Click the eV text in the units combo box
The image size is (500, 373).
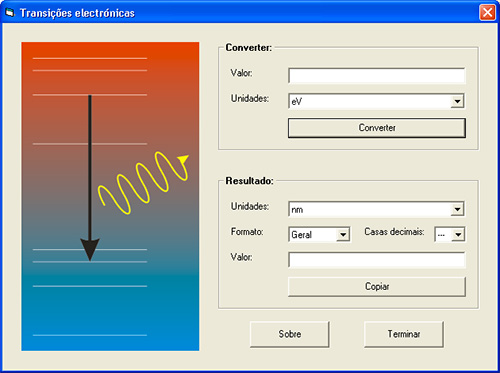pos(297,101)
